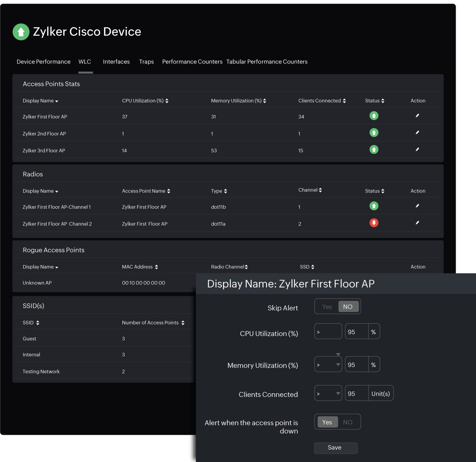The width and height of the screenshot is (476, 462).
Task: Edit the Zylker First Floor AP entry
Action: pos(417,115)
